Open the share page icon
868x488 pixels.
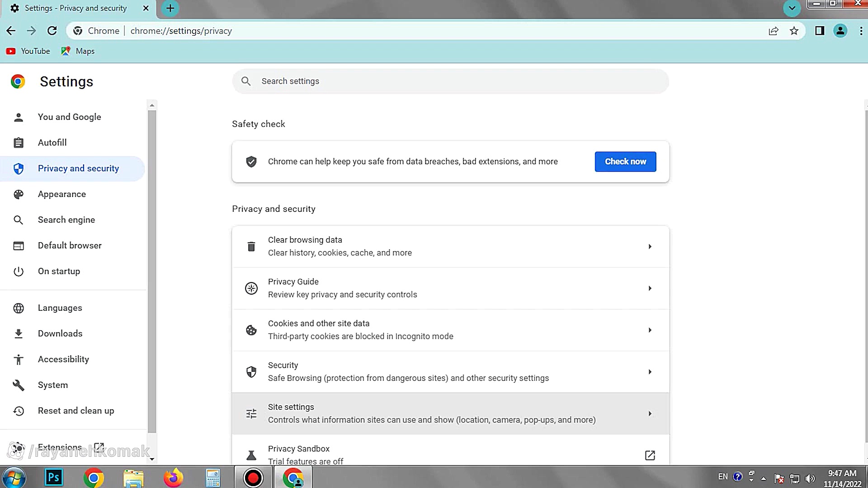[x=773, y=31]
